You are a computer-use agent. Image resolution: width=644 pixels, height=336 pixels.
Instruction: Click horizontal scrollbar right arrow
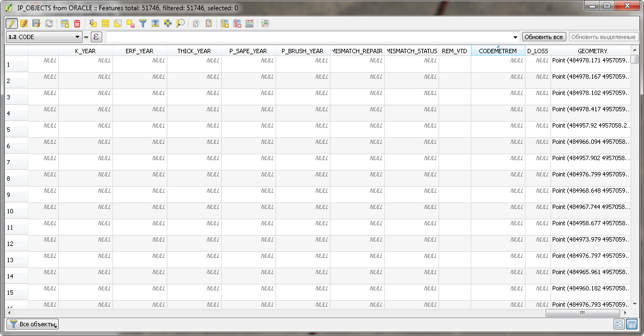[x=626, y=313]
